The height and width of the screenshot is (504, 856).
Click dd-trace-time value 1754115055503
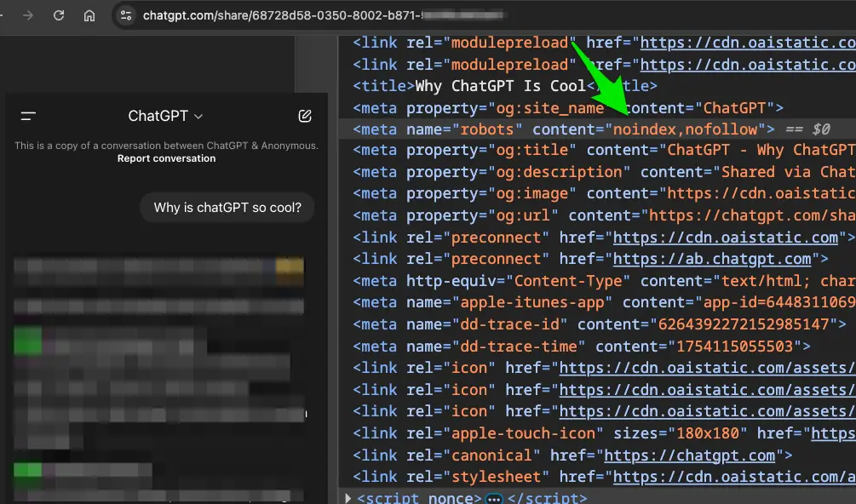pos(734,346)
